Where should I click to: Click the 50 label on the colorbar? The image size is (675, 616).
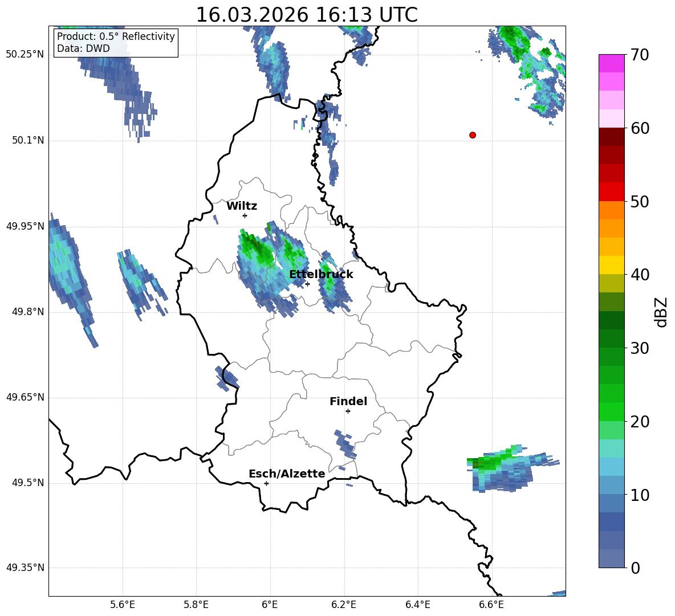point(639,202)
